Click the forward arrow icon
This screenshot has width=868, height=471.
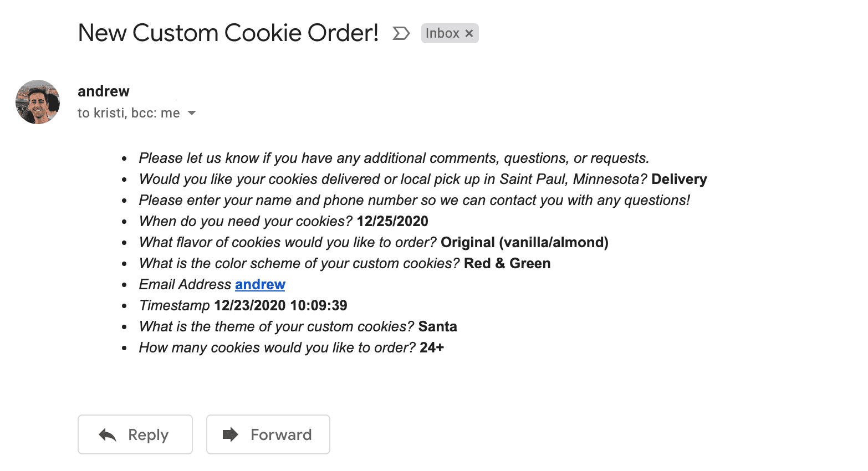point(230,434)
